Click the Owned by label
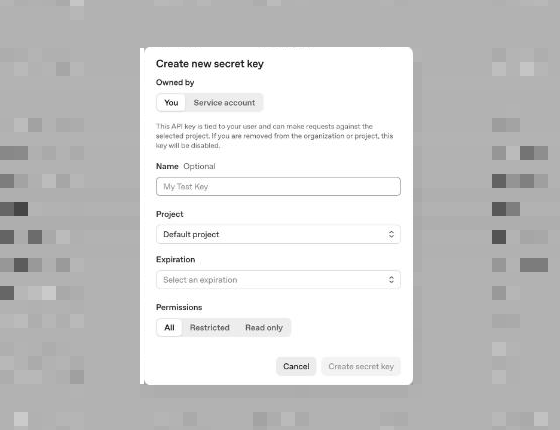This screenshot has height=430, width=560. click(x=175, y=82)
